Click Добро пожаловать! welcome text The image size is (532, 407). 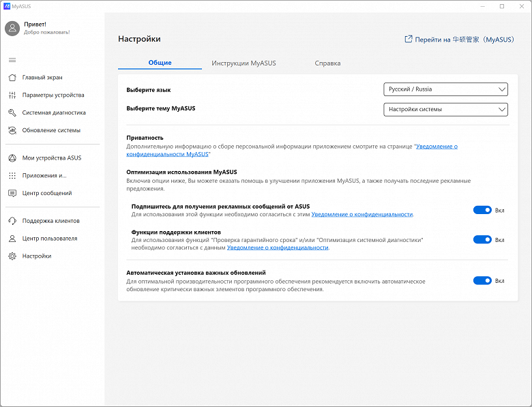pyautogui.click(x=47, y=32)
